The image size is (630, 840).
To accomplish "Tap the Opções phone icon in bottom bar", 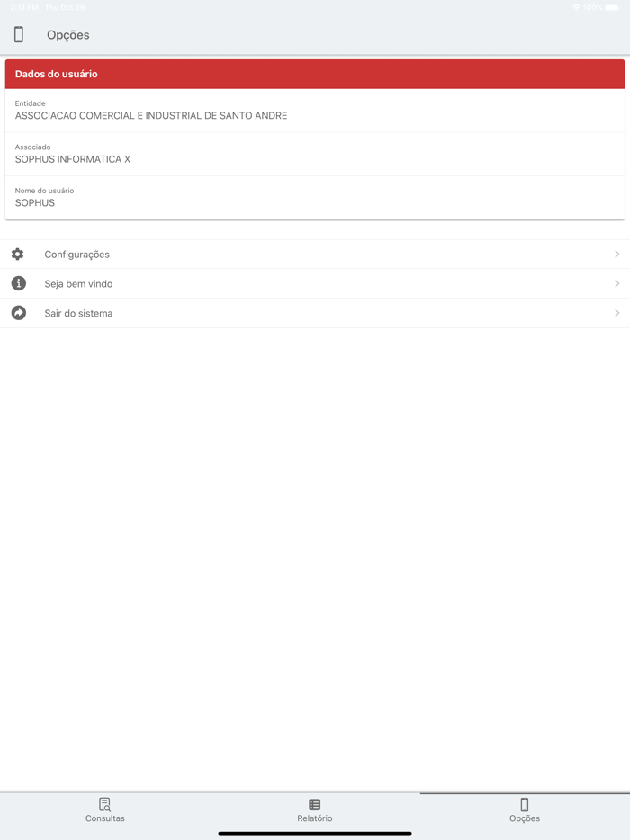I will click(525, 804).
